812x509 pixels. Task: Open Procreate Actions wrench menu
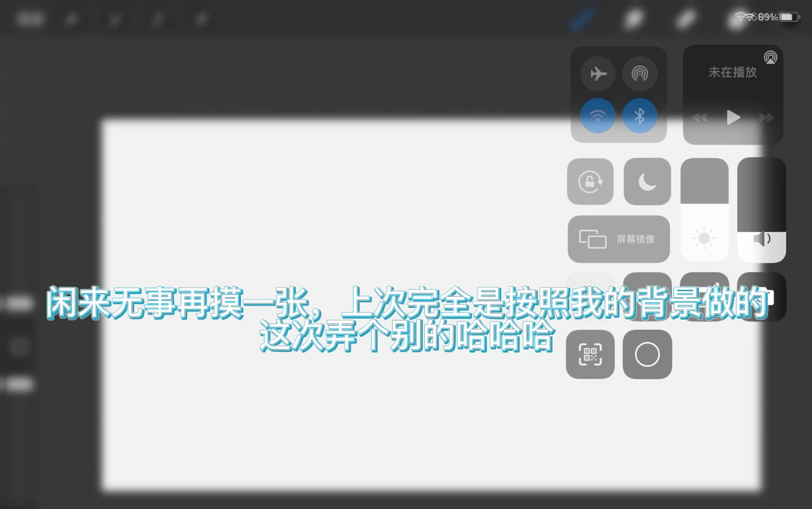point(72,19)
